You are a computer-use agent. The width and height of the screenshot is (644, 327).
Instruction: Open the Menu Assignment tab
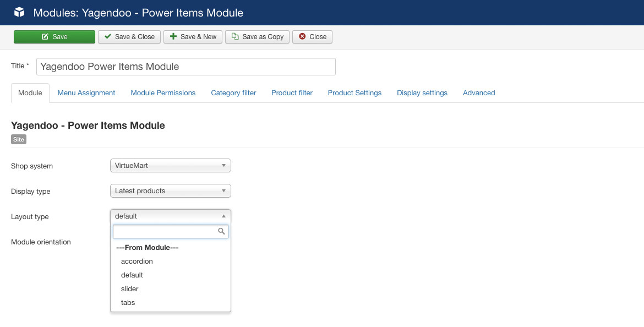(86, 93)
